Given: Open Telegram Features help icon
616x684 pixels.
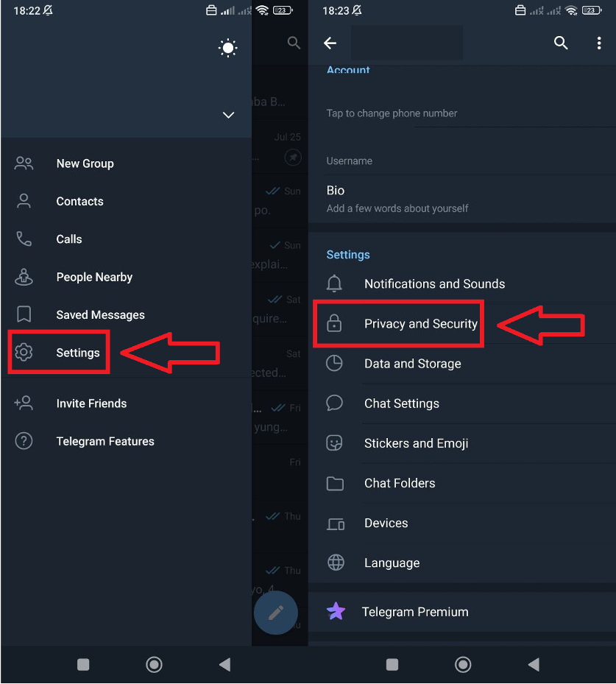Looking at the screenshot, I should (x=24, y=441).
